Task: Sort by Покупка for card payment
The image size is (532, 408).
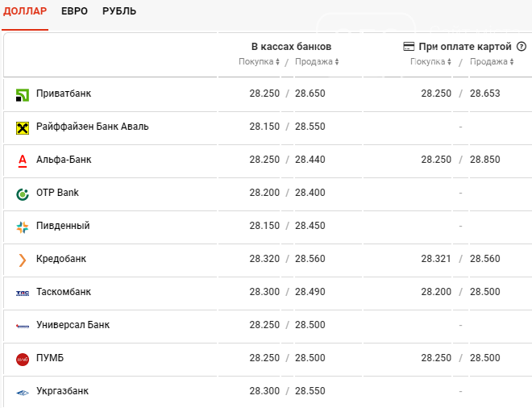Action: pyautogui.click(x=430, y=62)
